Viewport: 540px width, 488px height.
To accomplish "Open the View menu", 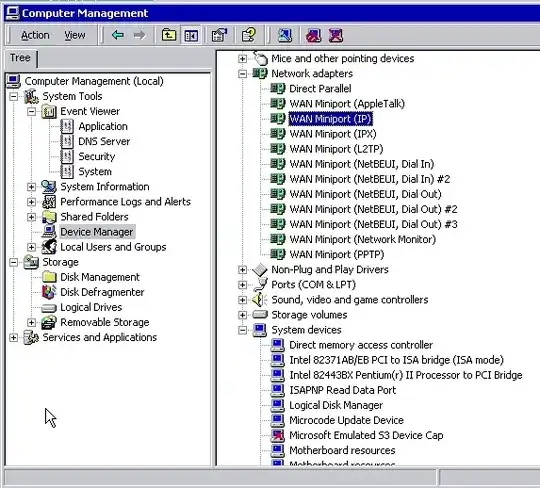I will coord(75,35).
